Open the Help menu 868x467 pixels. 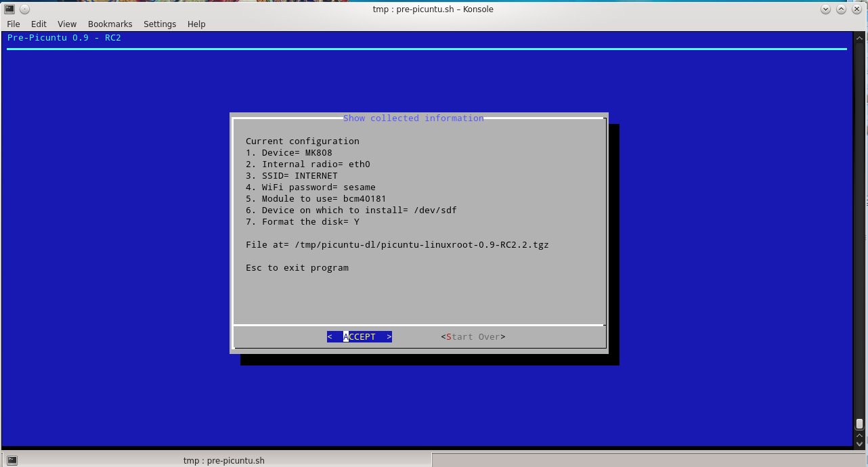tap(196, 24)
